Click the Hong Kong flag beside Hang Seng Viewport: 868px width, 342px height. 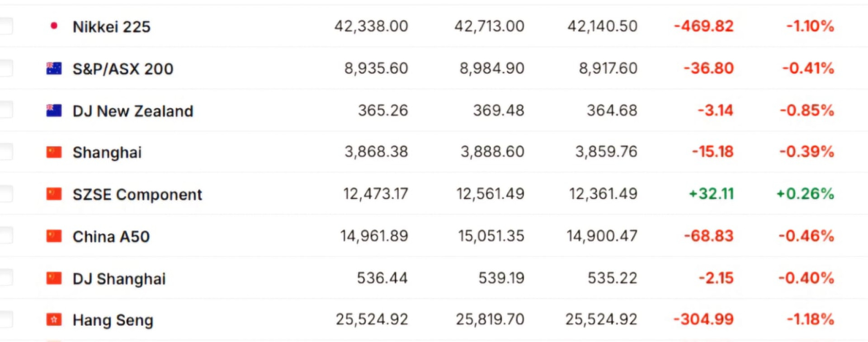point(54,320)
